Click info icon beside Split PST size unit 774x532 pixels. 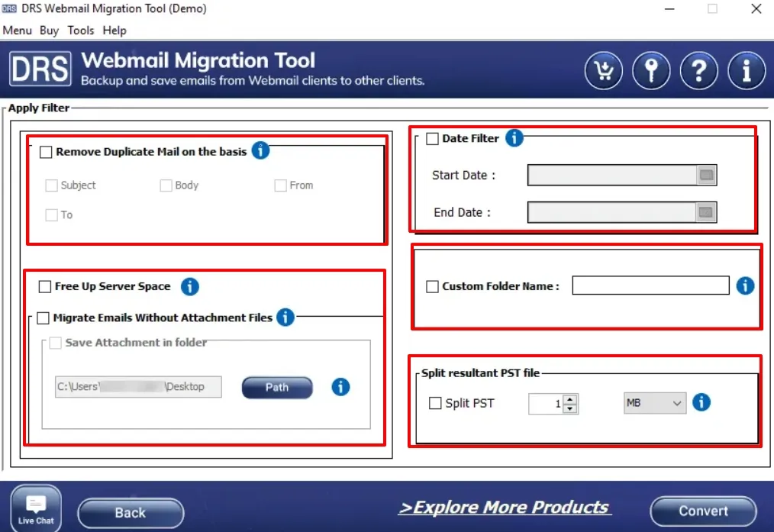click(701, 402)
